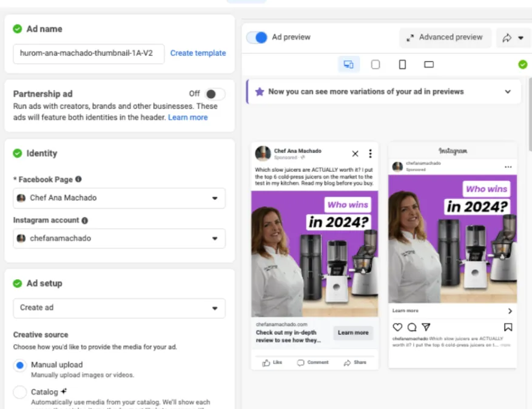This screenshot has width=532, height=409.
Task: Select the desktop and mobile preview icon
Action: click(348, 64)
